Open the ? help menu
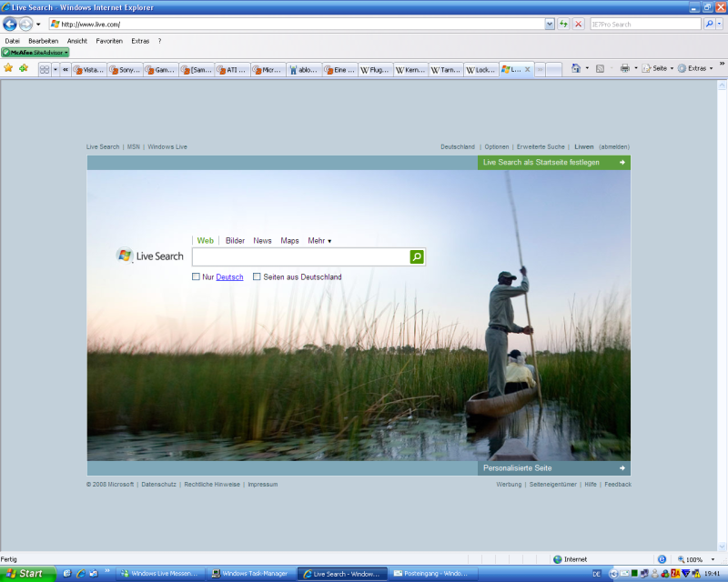728x582 pixels. [x=160, y=41]
